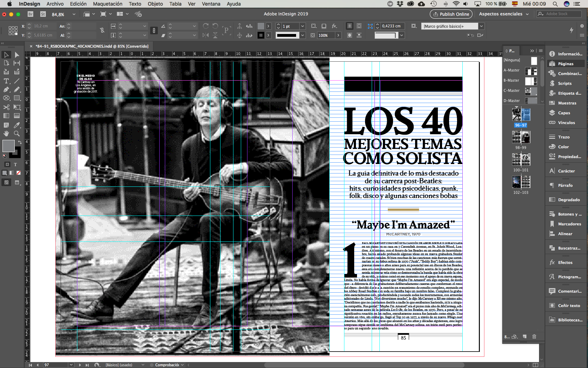588x368 pixels.
Task: Open object style Marco gráfico básico dropdown
Action: coord(481,26)
